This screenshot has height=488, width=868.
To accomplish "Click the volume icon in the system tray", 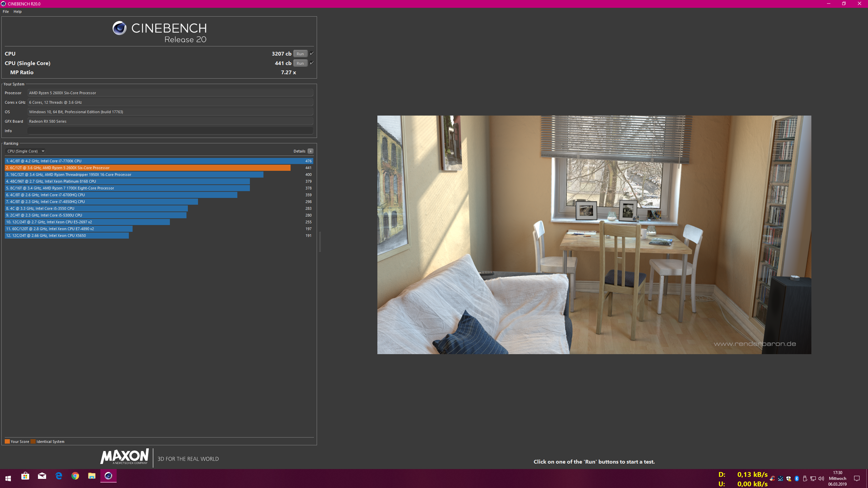I will (821, 479).
